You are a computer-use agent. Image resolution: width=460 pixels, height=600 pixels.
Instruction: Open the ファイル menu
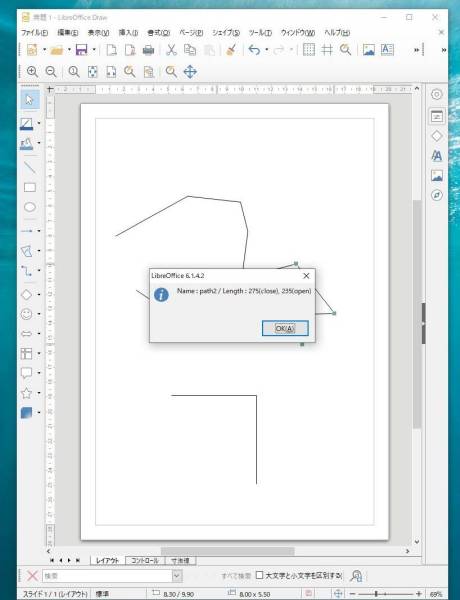pos(34,33)
